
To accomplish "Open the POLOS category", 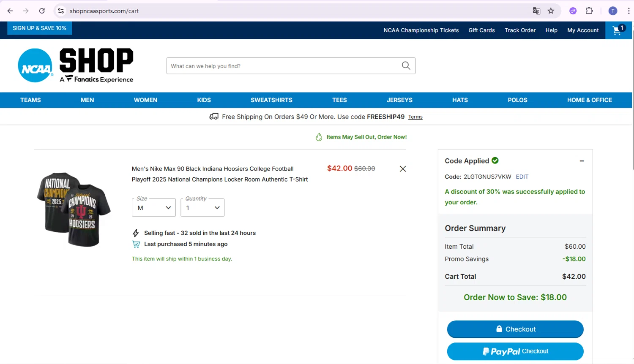I will [517, 100].
